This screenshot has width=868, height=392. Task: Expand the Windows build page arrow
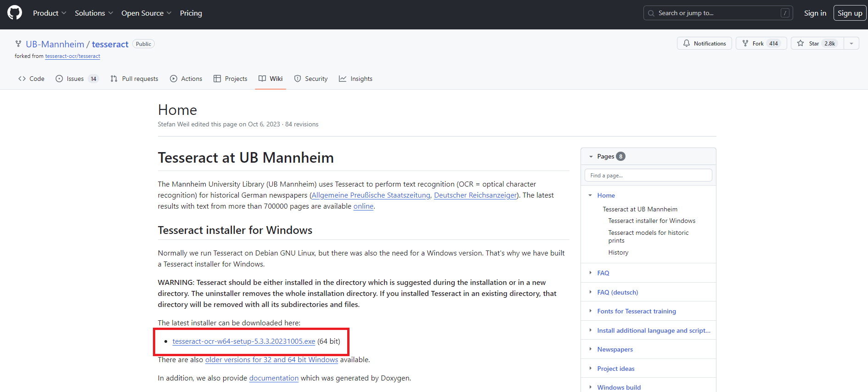[x=590, y=387]
